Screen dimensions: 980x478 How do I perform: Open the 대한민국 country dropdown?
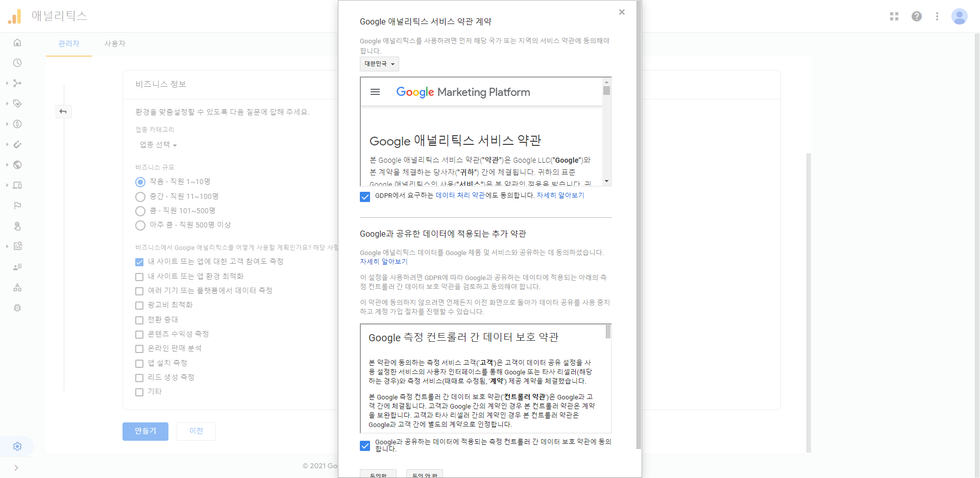[x=379, y=64]
